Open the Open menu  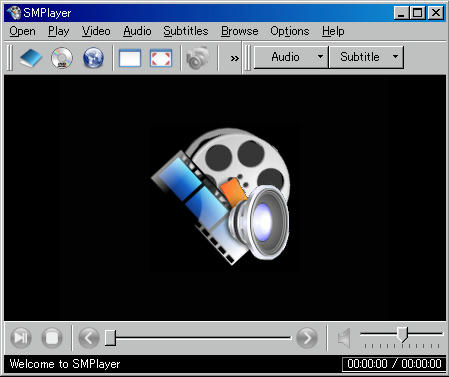click(x=22, y=31)
